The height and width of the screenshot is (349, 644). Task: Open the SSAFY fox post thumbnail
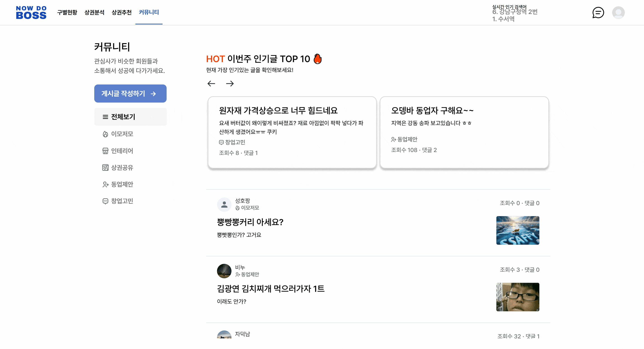tap(517, 230)
